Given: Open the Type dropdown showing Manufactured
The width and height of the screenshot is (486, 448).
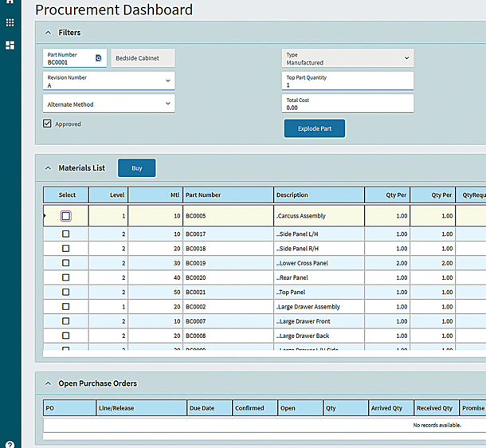Looking at the screenshot, I should 406,58.
